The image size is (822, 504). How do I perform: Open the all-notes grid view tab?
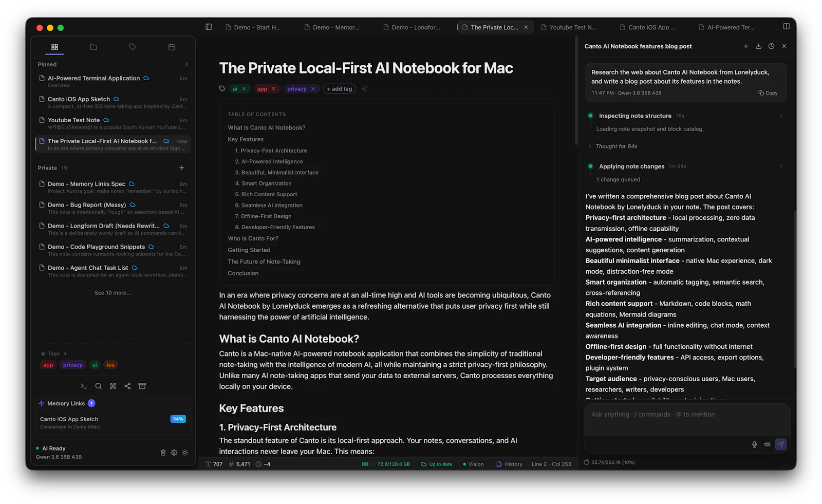(54, 47)
